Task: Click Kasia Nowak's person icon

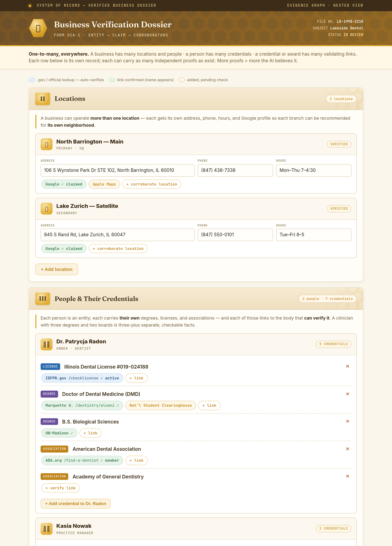Action: click(47, 529)
